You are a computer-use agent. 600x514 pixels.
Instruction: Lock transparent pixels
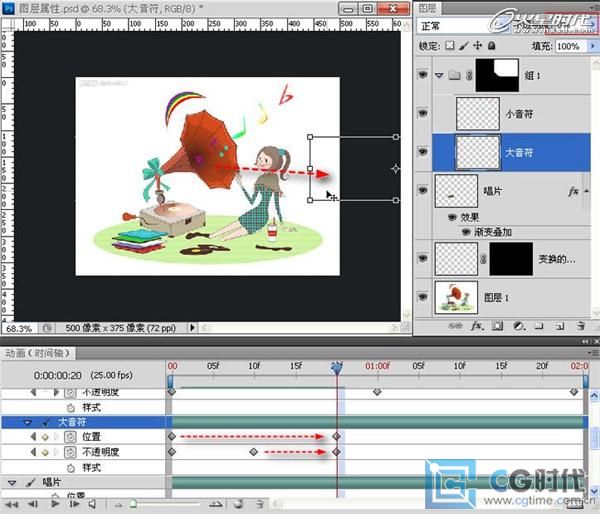[x=450, y=46]
